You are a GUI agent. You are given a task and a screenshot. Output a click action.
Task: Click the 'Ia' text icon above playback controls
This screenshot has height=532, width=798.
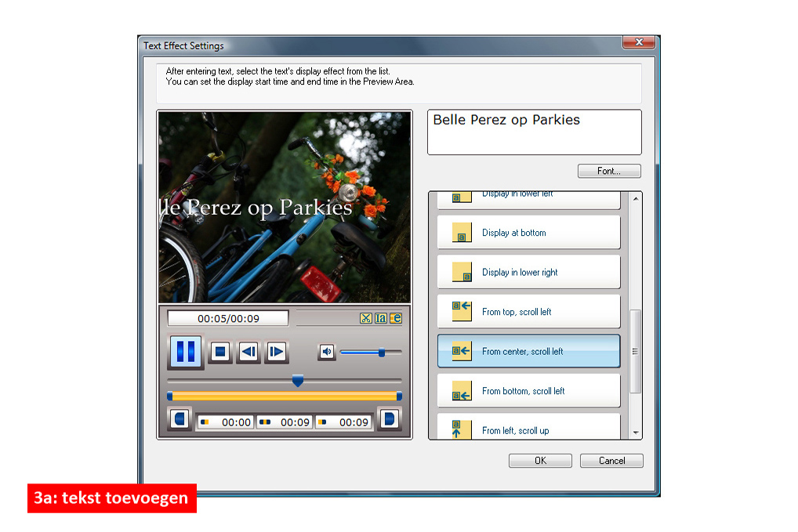[381, 318]
